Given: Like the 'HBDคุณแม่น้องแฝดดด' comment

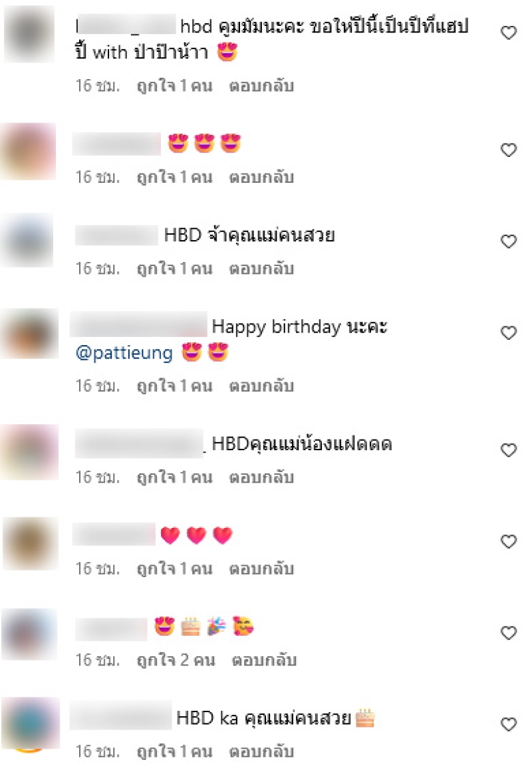Looking at the screenshot, I should (509, 449).
